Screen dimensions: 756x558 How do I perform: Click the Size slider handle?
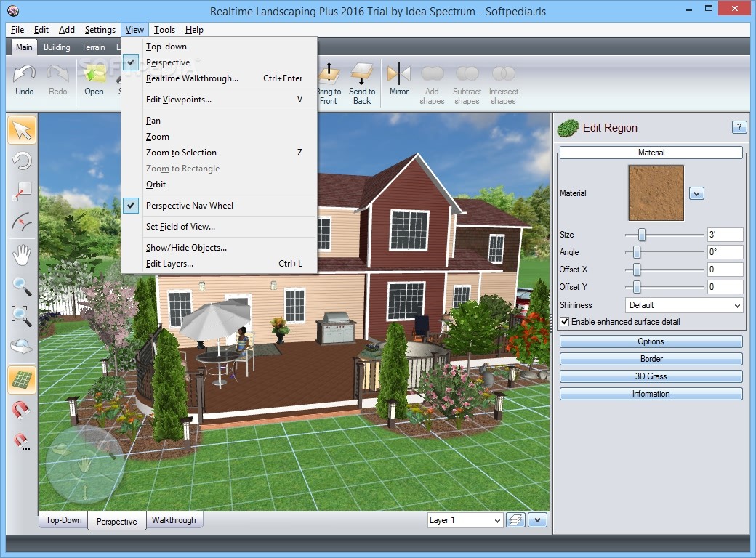(x=642, y=235)
